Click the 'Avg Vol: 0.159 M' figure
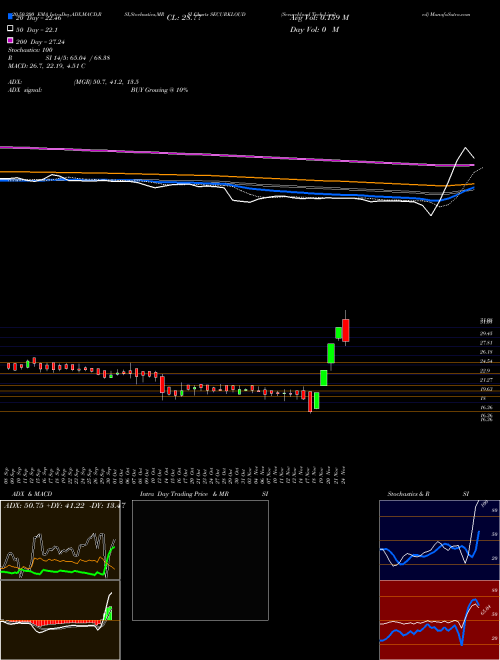This screenshot has height=660, width=500. pos(319,17)
